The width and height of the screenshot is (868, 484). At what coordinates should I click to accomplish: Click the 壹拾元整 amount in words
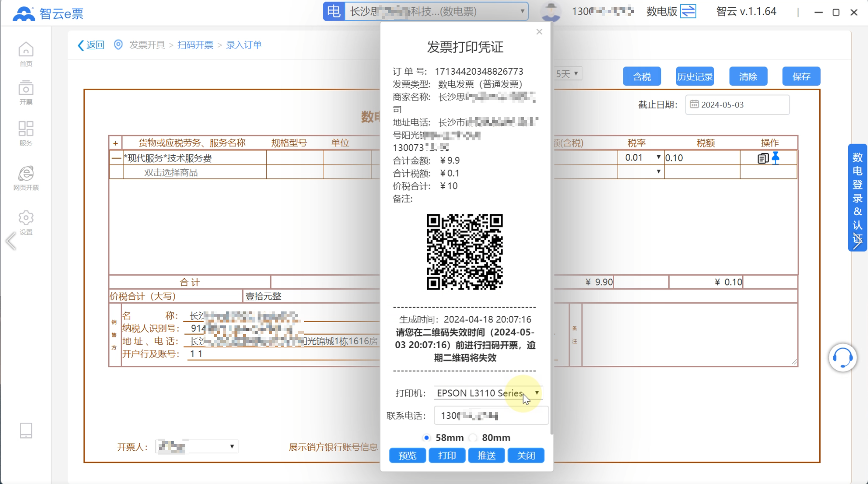(263, 296)
